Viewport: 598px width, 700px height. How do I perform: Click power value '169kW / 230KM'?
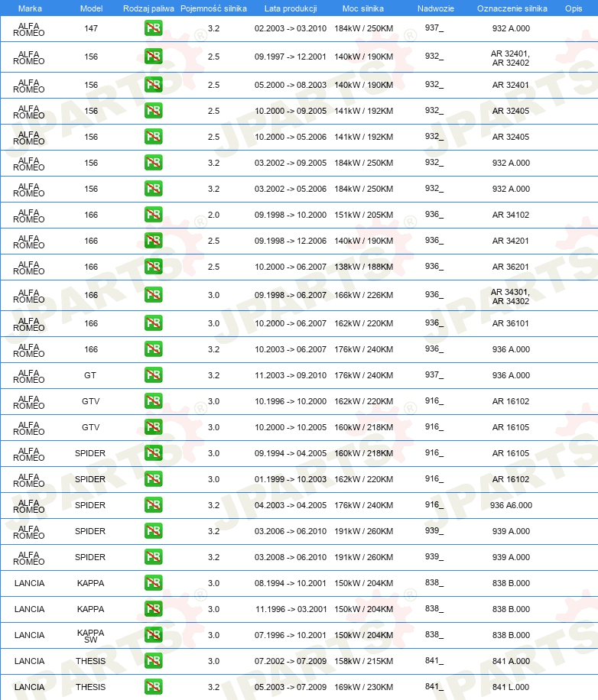point(363,687)
